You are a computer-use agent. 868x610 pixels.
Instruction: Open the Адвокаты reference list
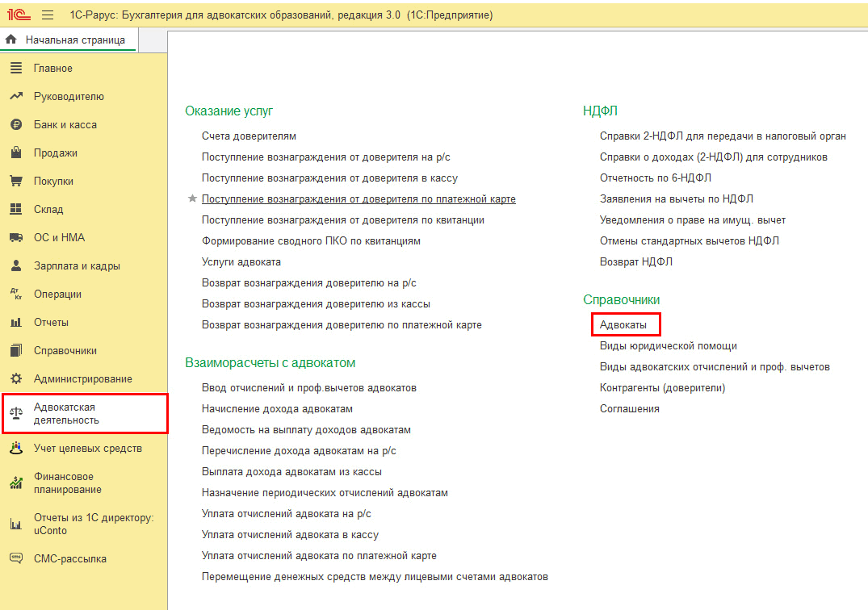tap(623, 324)
